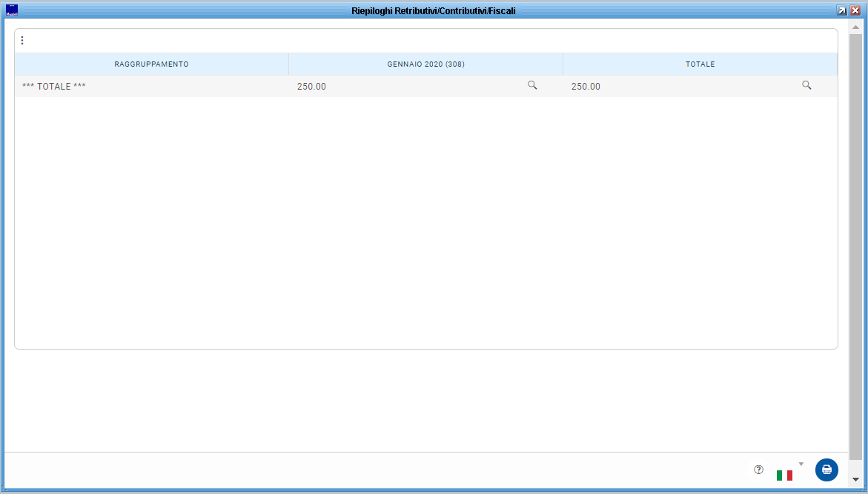The image size is (868, 494).
Task: Click the 250.00 value under Gennaio 2020
Action: pos(311,87)
